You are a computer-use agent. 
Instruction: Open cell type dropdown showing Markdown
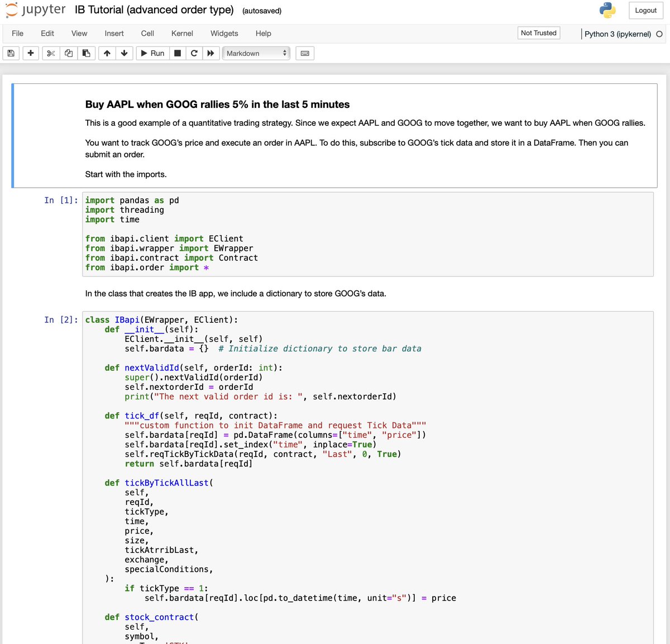[x=256, y=53]
